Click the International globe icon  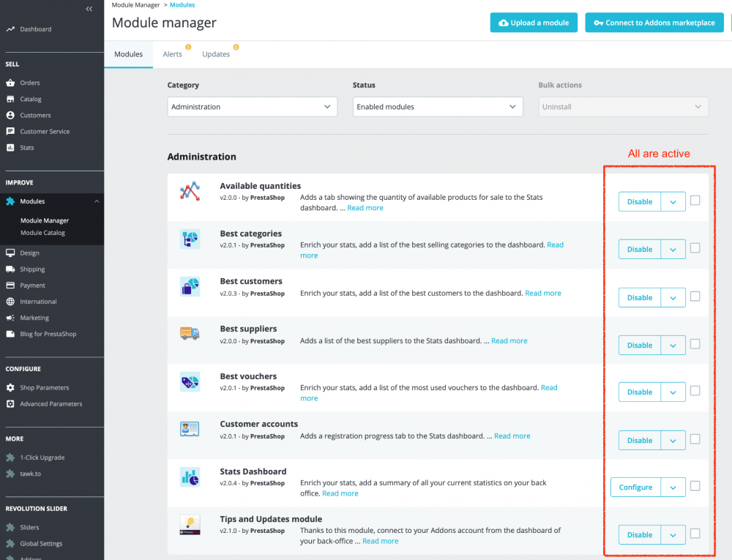click(x=10, y=302)
